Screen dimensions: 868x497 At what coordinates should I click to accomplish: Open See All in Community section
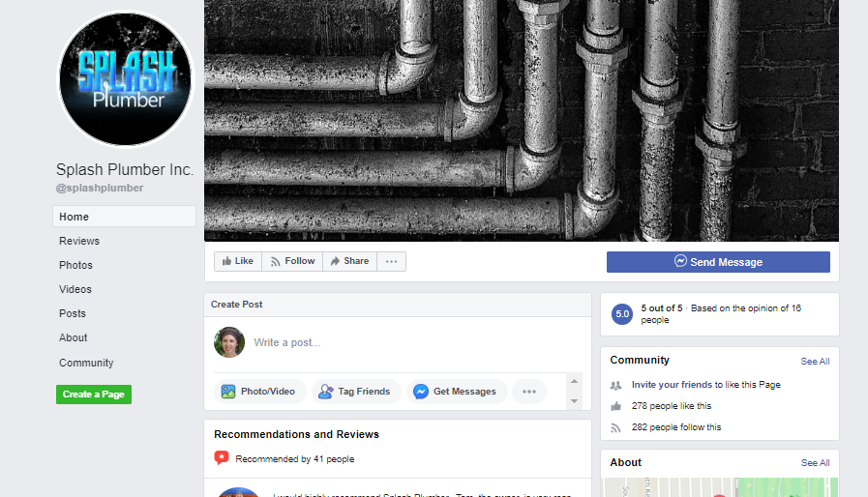click(x=815, y=362)
